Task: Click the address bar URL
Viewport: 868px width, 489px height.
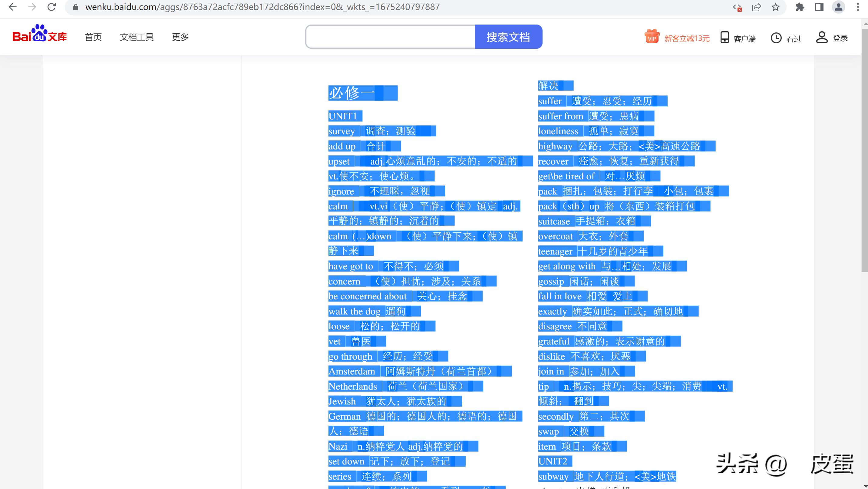Action: pos(262,7)
